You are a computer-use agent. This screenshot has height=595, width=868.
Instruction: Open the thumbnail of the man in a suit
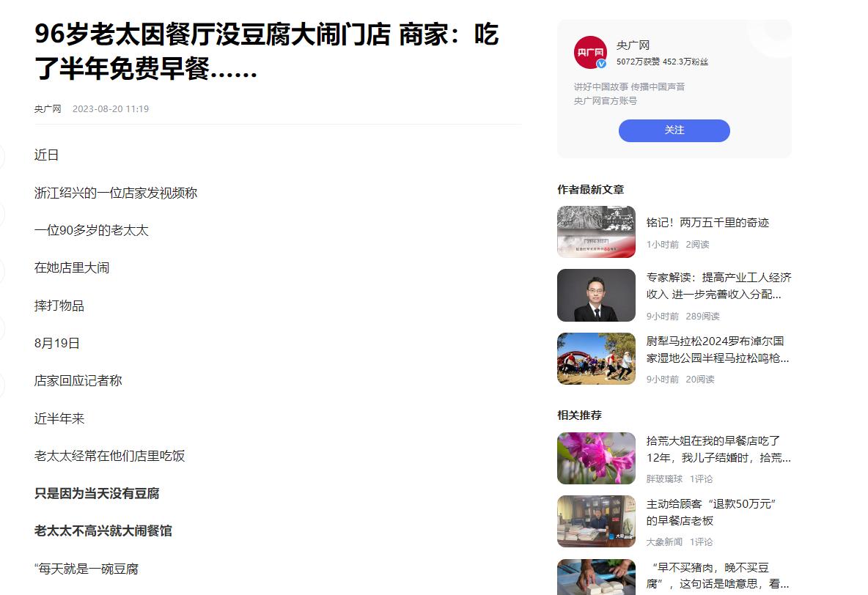pos(596,295)
